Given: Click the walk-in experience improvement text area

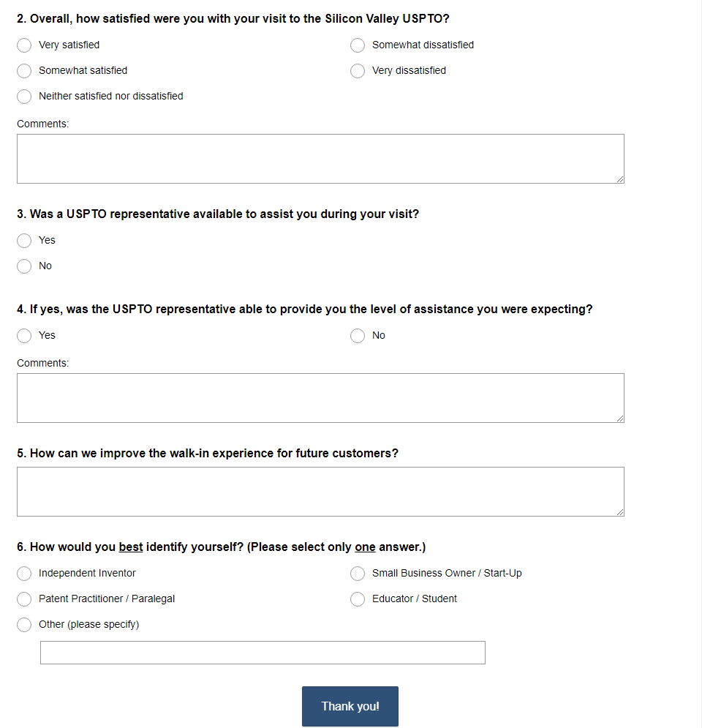Looking at the screenshot, I should pos(320,491).
